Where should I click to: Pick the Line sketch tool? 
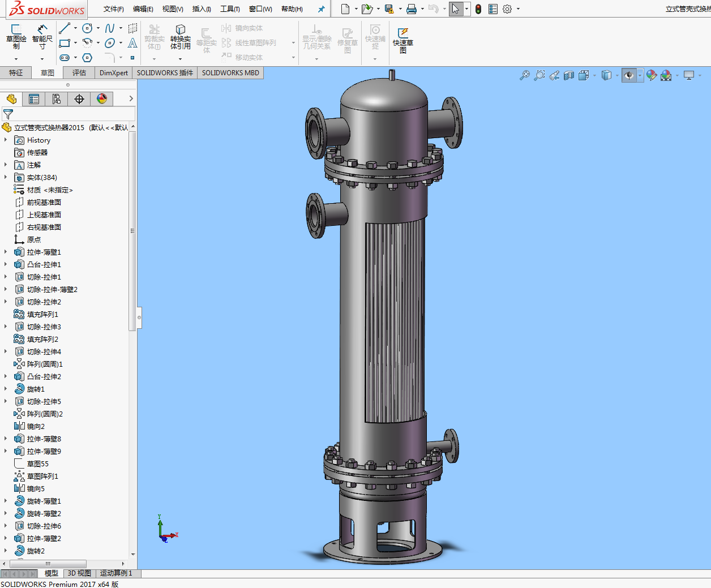tap(65, 28)
